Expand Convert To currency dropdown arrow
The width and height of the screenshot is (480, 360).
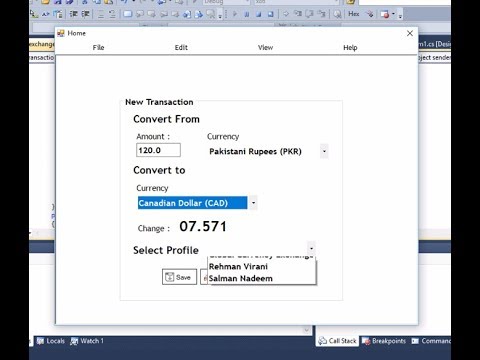[253, 203]
